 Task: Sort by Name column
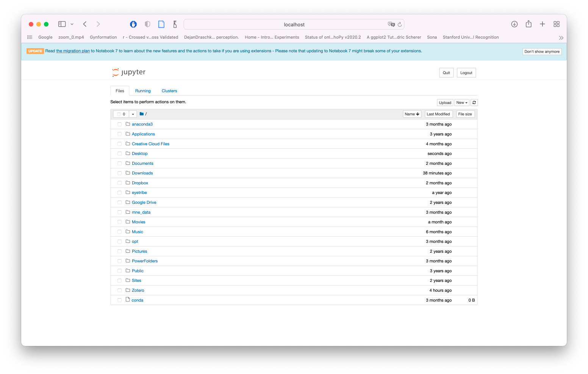(412, 114)
